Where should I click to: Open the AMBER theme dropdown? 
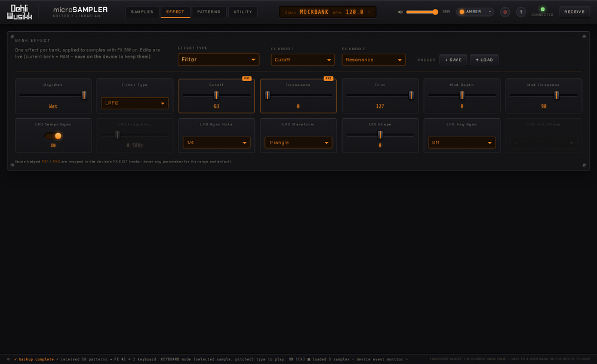coord(475,12)
